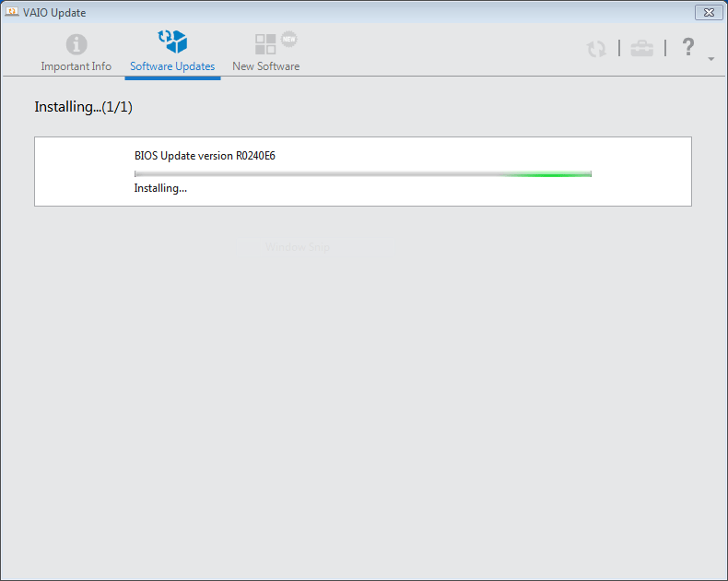Screen dimensions: 728x581
Task: Open help with the question mark icon
Action: pyautogui.click(x=688, y=47)
